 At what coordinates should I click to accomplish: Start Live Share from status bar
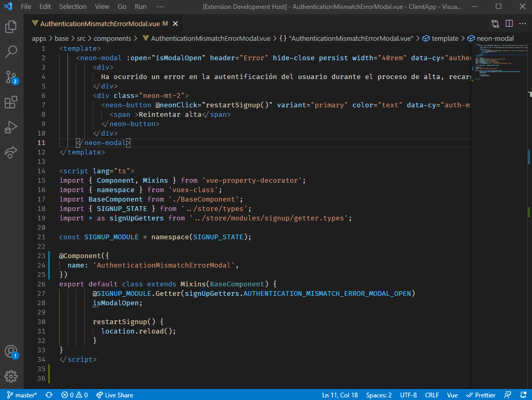114,395
